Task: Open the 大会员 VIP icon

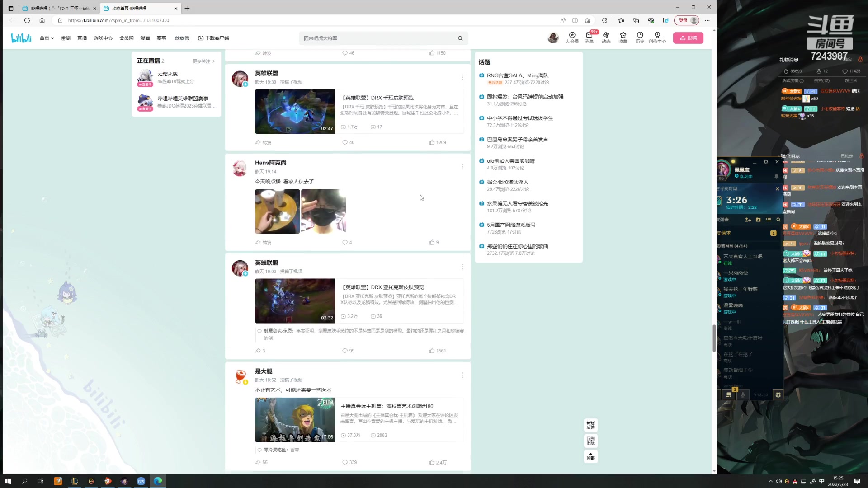Action: (572, 38)
